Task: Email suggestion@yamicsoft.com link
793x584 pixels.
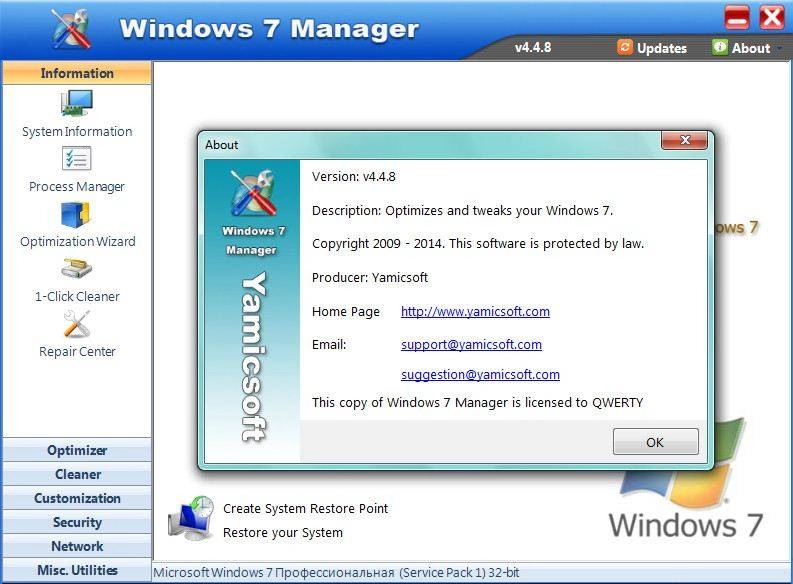Action: click(480, 375)
